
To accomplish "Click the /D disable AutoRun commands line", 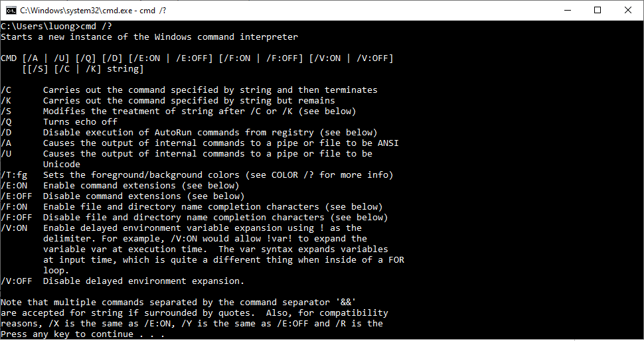I will 189,133.
